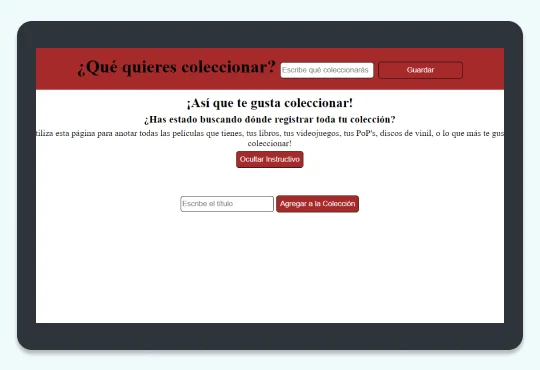Click the '¡Así que te gusta coleccionar!' heading
This screenshot has height=370, width=540.
(270, 103)
